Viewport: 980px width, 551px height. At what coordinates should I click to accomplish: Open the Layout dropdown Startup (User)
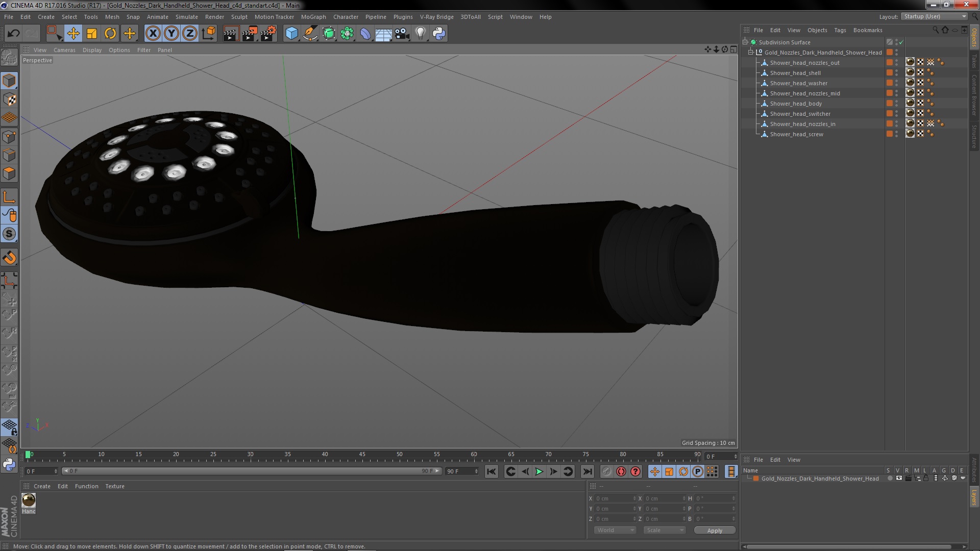click(x=934, y=16)
